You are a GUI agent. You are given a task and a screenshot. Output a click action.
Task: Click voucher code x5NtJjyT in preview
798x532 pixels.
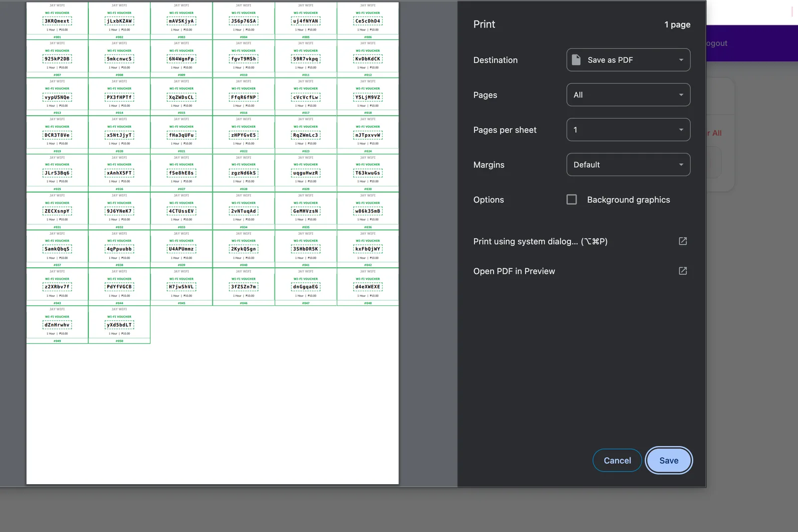(119, 135)
